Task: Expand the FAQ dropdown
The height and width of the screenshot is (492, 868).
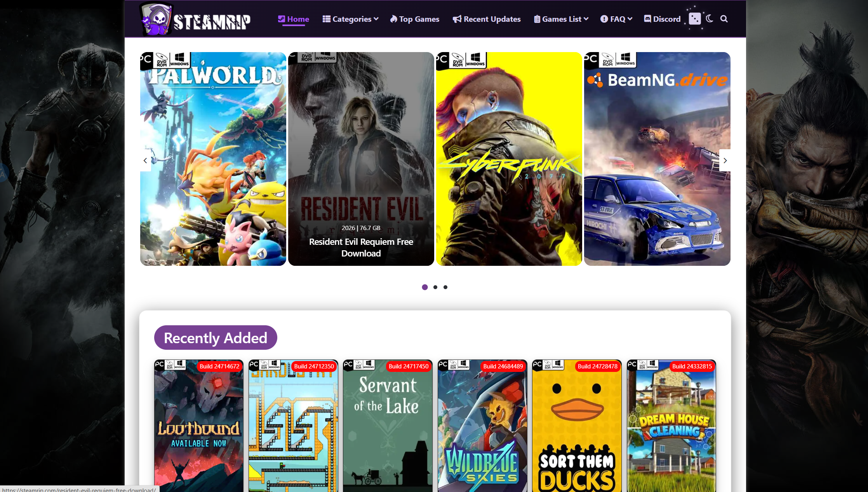Action: coord(616,19)
